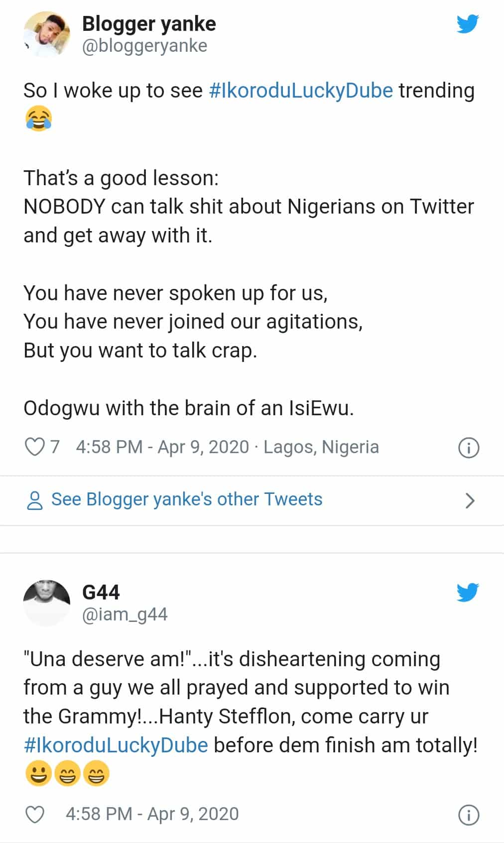Click Lagos, Nigeria location tag
The width and height of the screenshot is (504, 843).
point(321,447)
